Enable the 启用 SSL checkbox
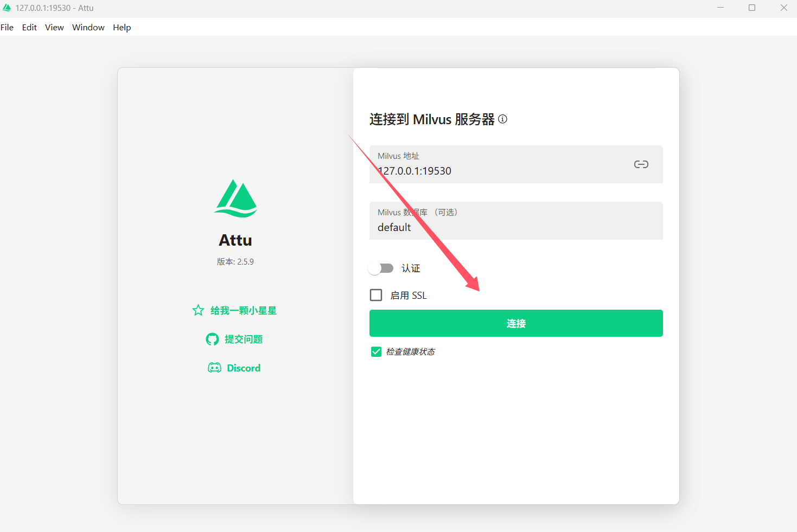Screen dimensions: 797x532 point(376,295)
